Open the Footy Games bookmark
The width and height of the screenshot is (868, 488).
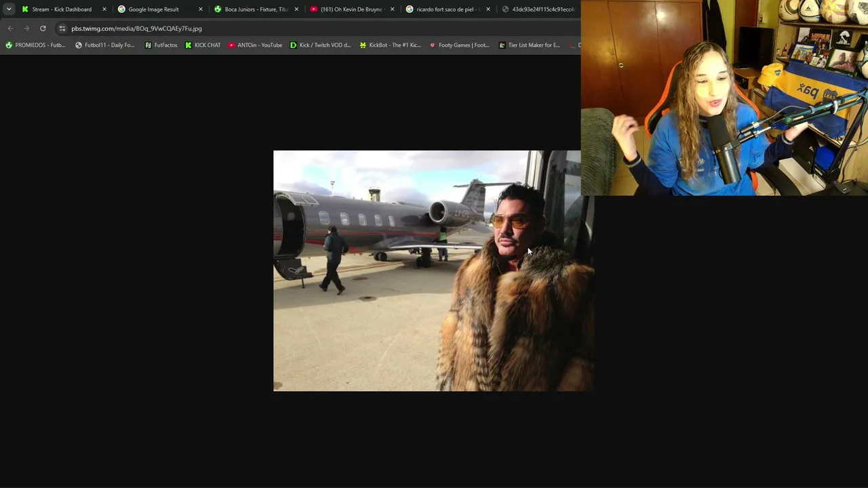pyautogui.click(x=459, y=45)
